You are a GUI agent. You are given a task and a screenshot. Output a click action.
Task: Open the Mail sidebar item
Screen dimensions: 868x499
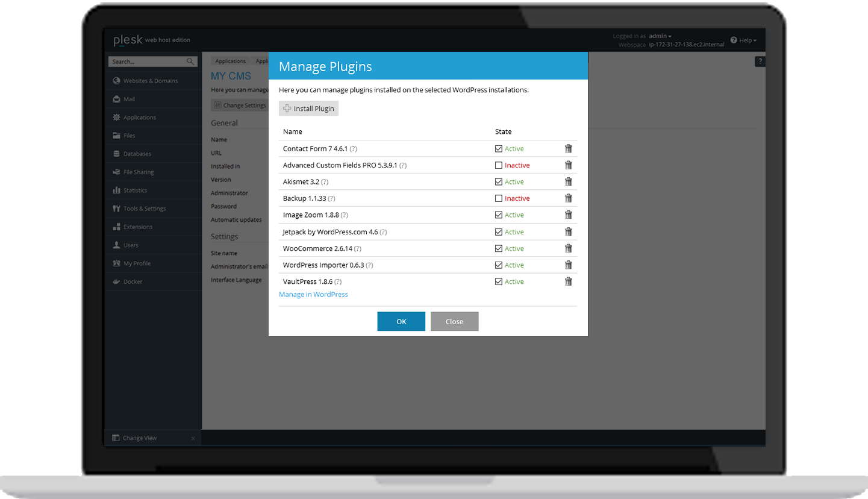click(x=153, y=99)
